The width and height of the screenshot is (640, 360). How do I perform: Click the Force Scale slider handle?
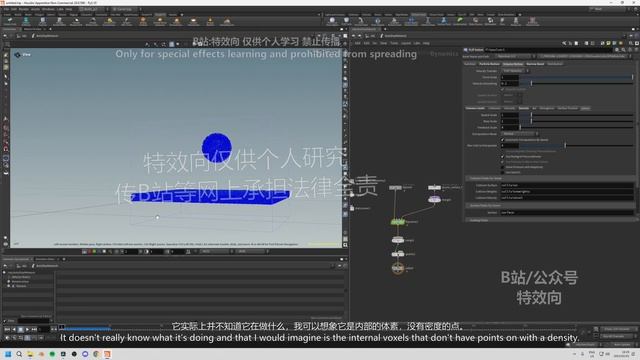click(632, 77)
